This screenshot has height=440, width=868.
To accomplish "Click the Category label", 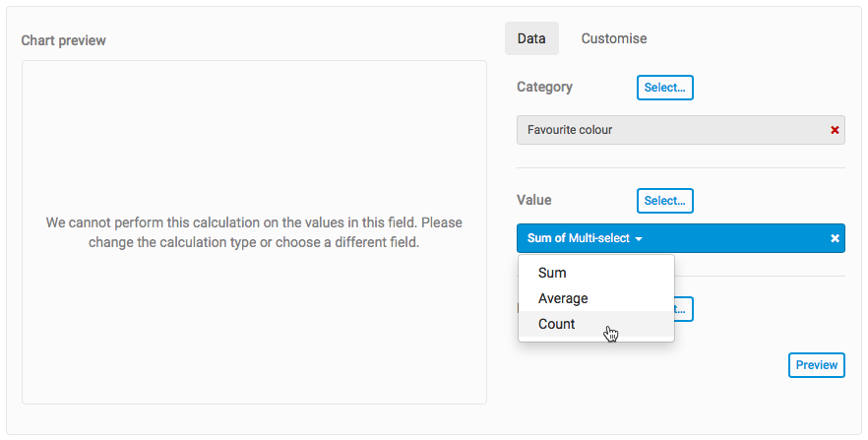I will click(544, 87).
